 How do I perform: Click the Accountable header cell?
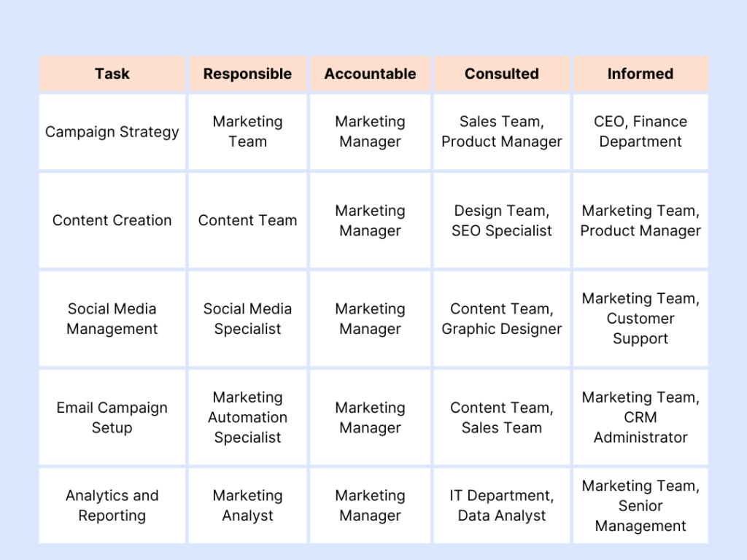point(370,74)
